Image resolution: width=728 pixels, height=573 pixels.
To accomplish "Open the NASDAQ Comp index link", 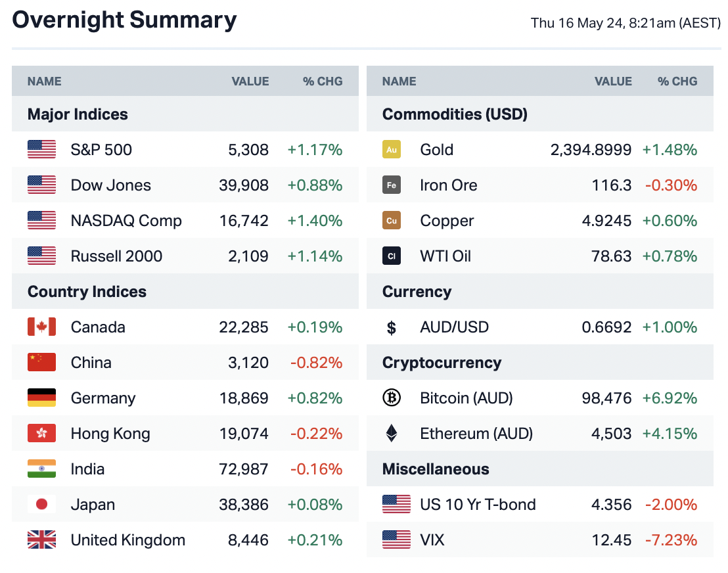I will 126,221.
